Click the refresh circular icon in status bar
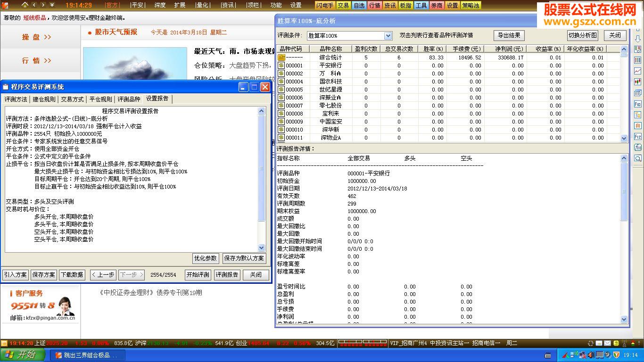 (x=591, y=343)
